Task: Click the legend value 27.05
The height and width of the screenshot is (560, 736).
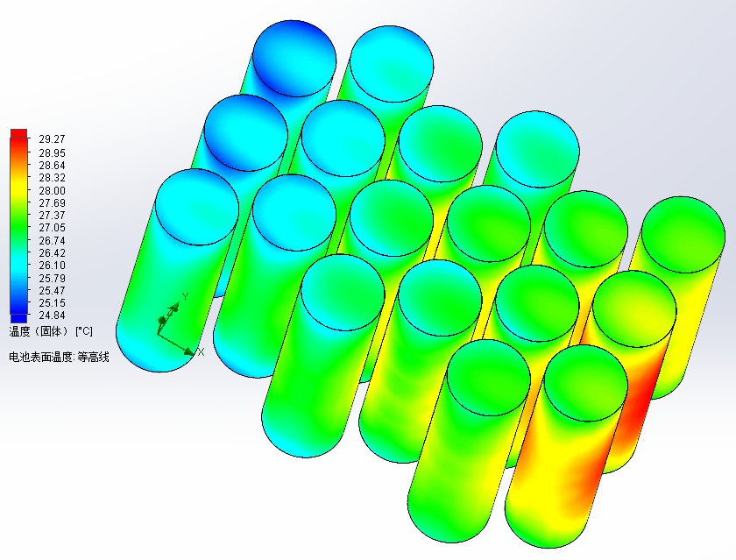Action: (x=52, y=228)
